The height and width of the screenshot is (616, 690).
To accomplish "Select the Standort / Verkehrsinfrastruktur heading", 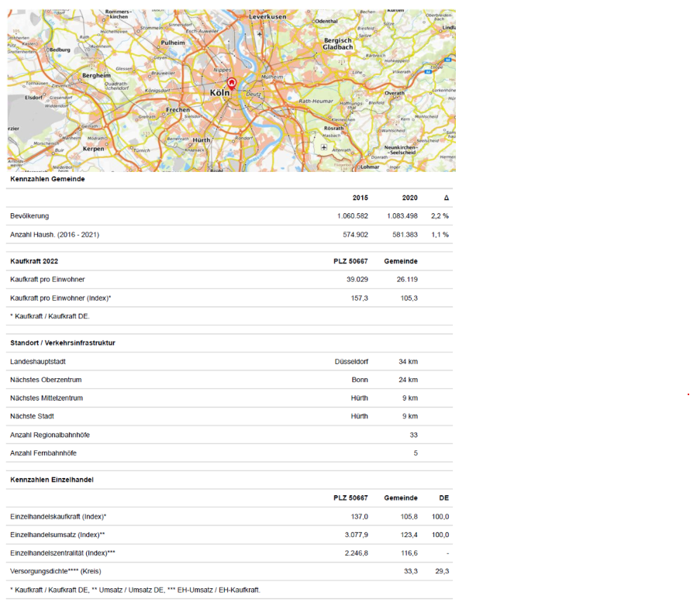I will [63, 342].
